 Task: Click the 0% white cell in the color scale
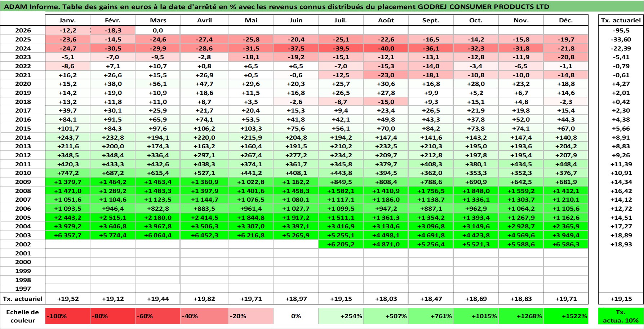tap(296, 316)
